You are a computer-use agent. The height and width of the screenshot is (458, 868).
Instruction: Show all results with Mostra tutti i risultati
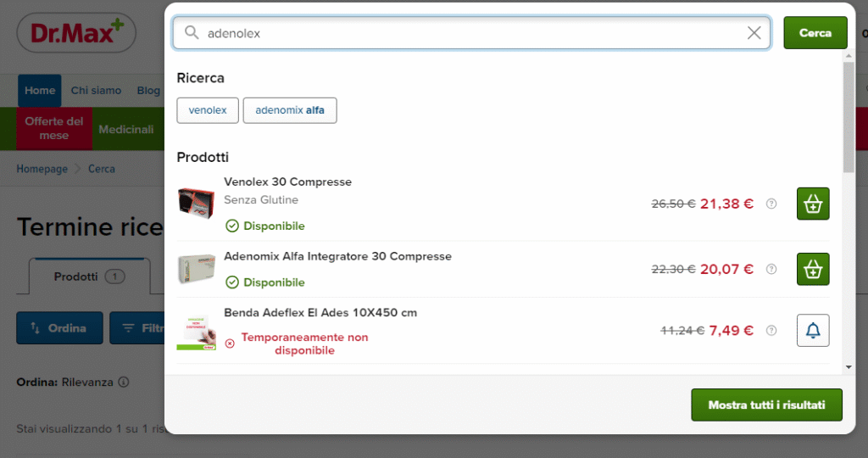point(766,405)
